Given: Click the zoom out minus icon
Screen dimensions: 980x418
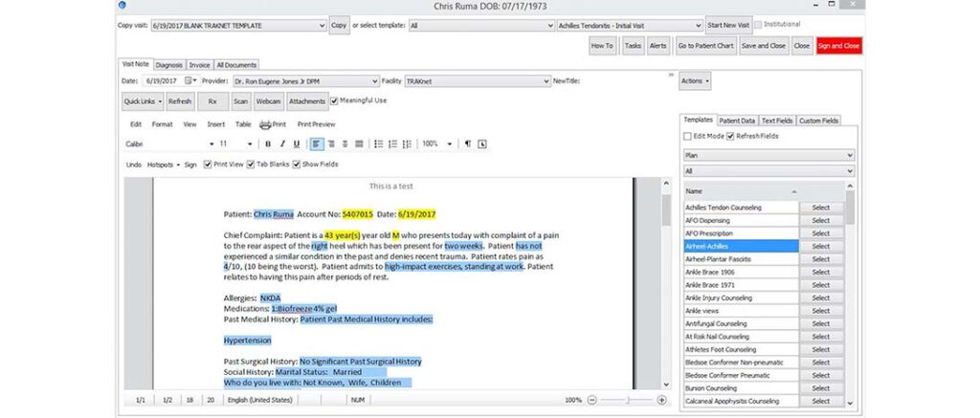Looking at the screenshot, I should [x=591, y=400].
